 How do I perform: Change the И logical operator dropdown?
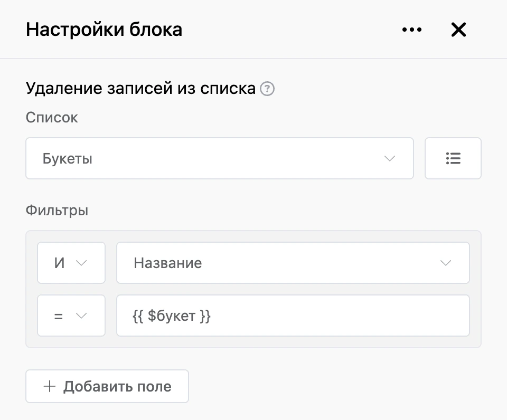(71, 263)
